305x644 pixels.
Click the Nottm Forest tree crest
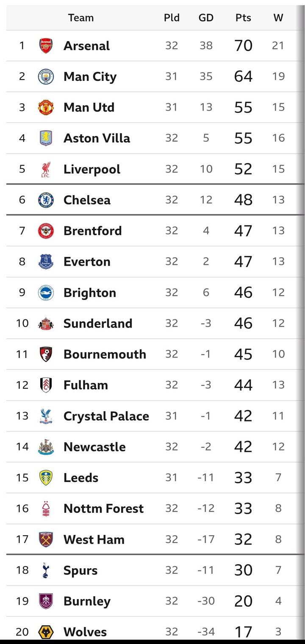46,509
